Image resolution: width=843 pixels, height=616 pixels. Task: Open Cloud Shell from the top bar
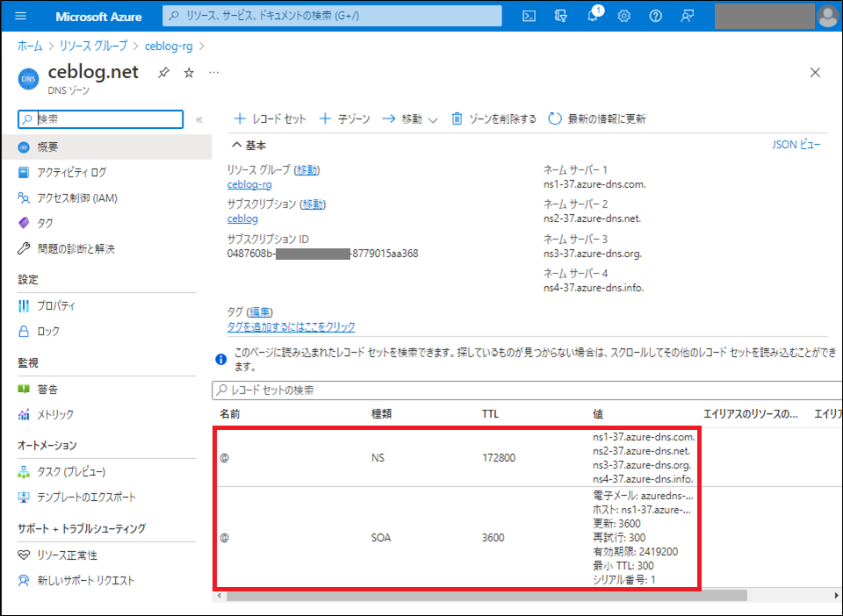529,16
